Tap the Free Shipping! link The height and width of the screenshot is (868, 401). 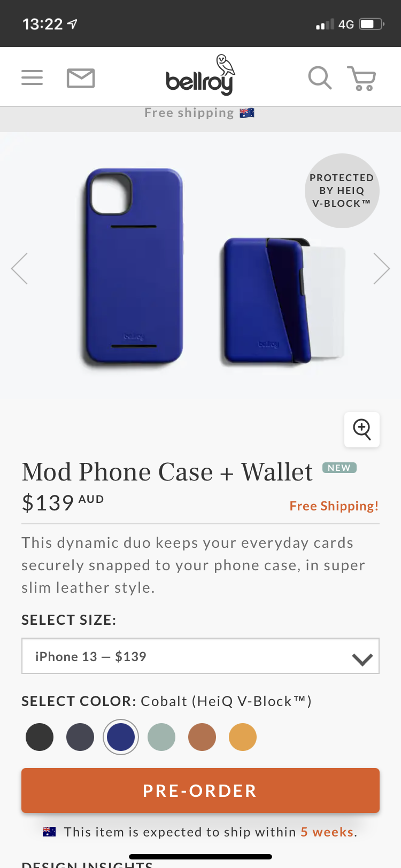click(x=334, y=506)
